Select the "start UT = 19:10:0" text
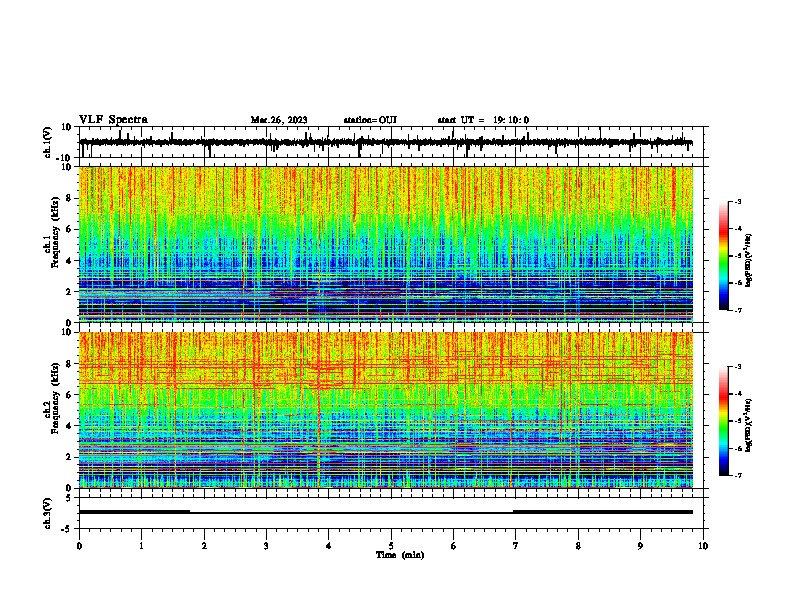The width and height of the screenshot is (792, 612). pos(483,120)
